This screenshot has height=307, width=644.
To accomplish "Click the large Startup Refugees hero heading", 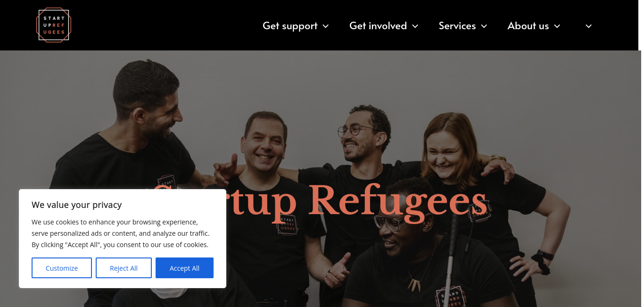I will (x=319, y=201).
